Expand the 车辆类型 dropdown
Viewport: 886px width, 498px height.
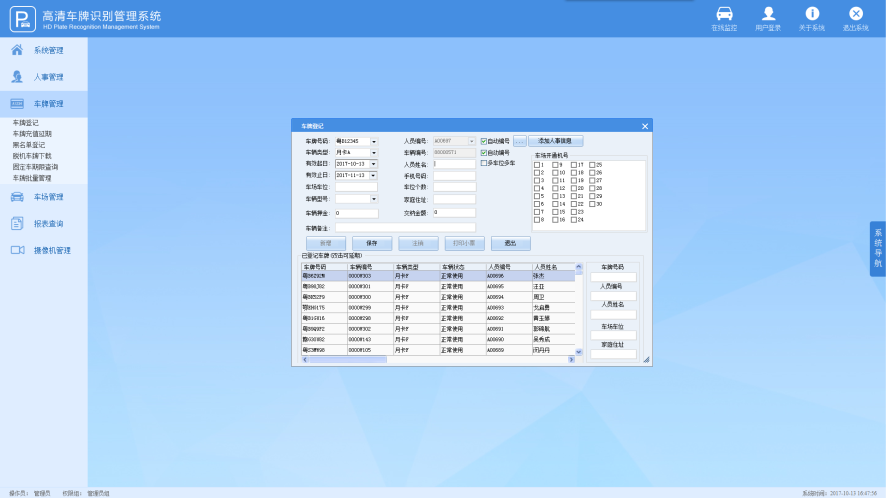click(374, 152)
